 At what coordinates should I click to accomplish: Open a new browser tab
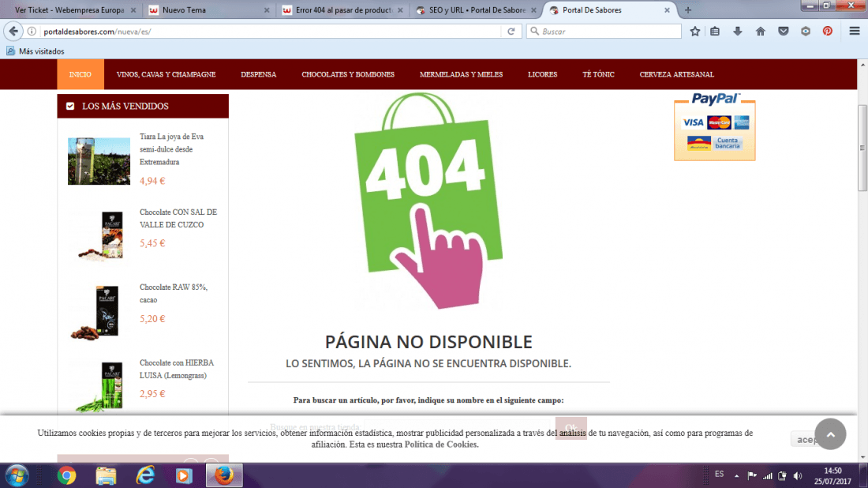pos(688,10)
